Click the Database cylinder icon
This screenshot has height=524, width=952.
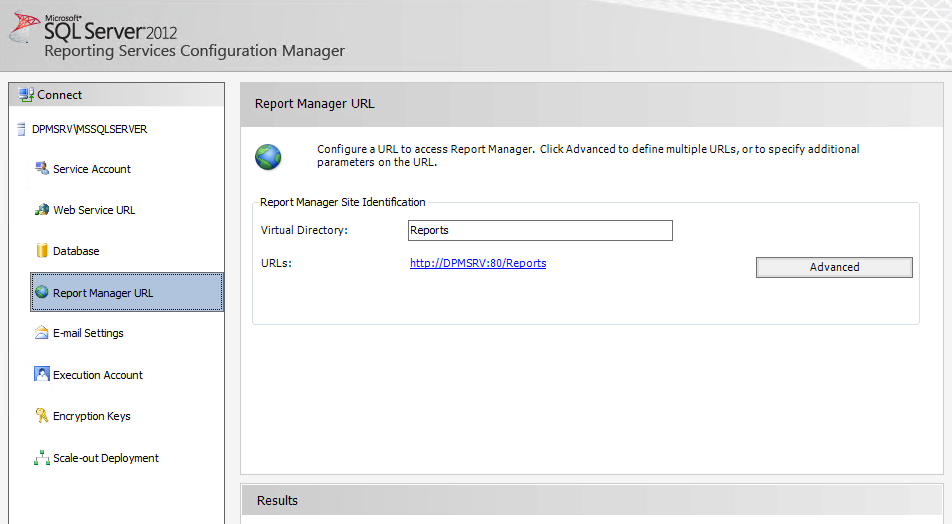click(x=42, y=250)
